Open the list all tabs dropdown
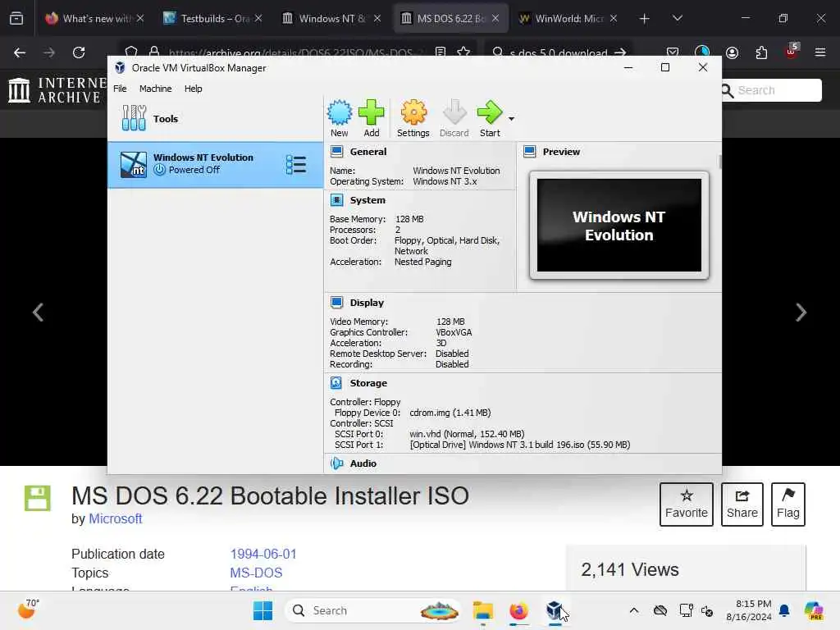 (x=677, y=19)
